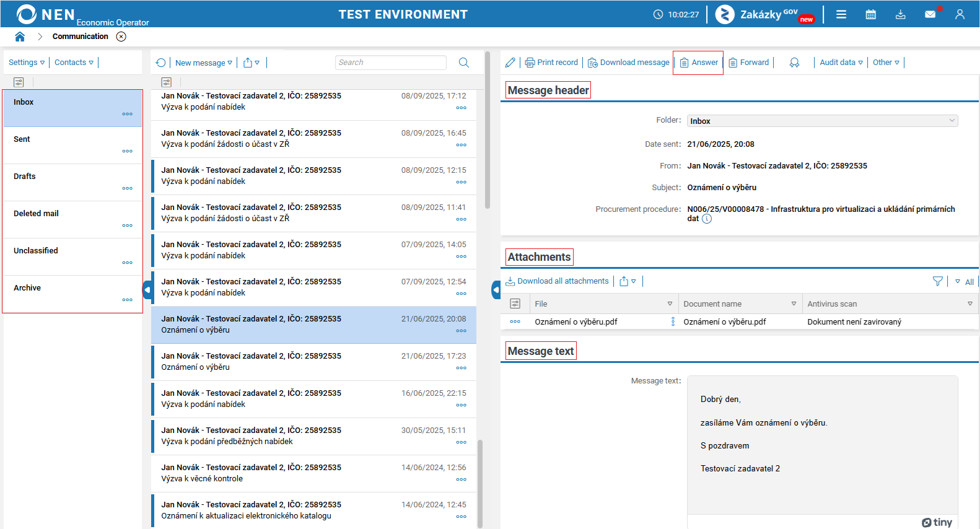The image size is (980, 529).
Task: Open the user profile icon
Action: 960,14
